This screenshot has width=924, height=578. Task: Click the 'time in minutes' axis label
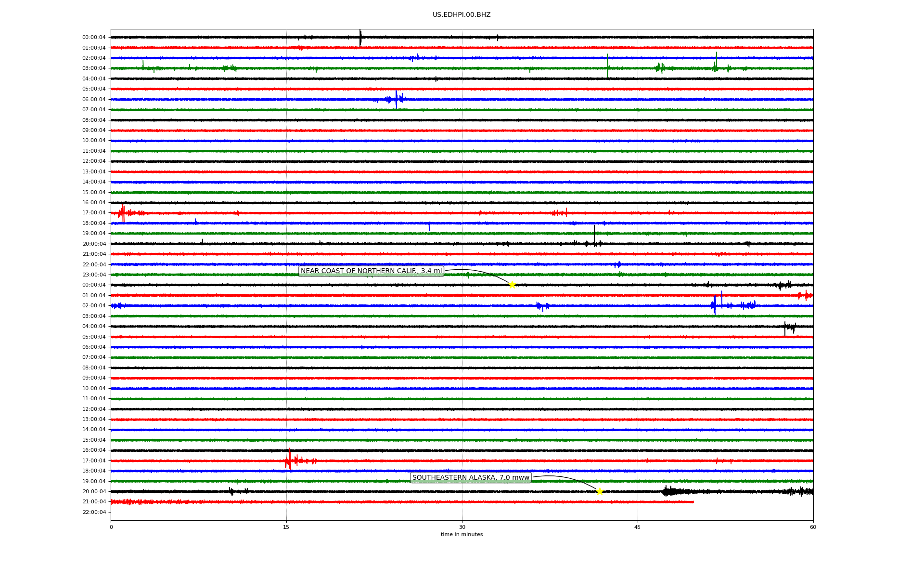(x=462, y=535)
